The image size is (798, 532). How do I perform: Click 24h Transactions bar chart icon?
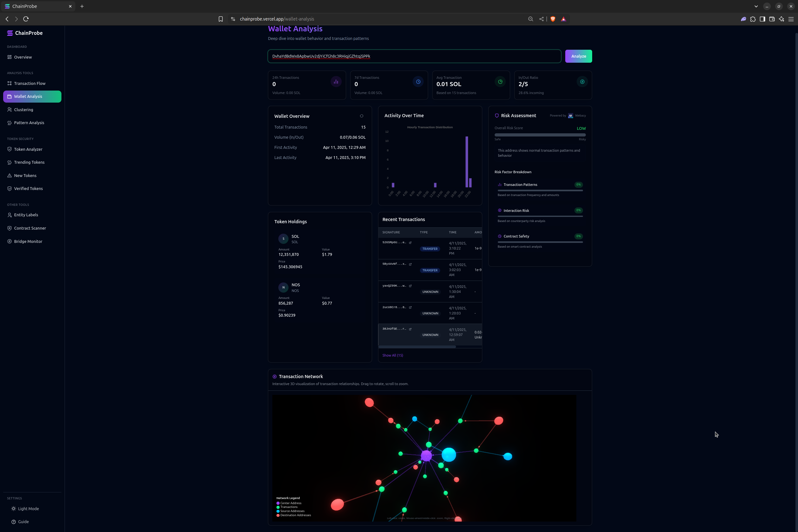(336, 82)
